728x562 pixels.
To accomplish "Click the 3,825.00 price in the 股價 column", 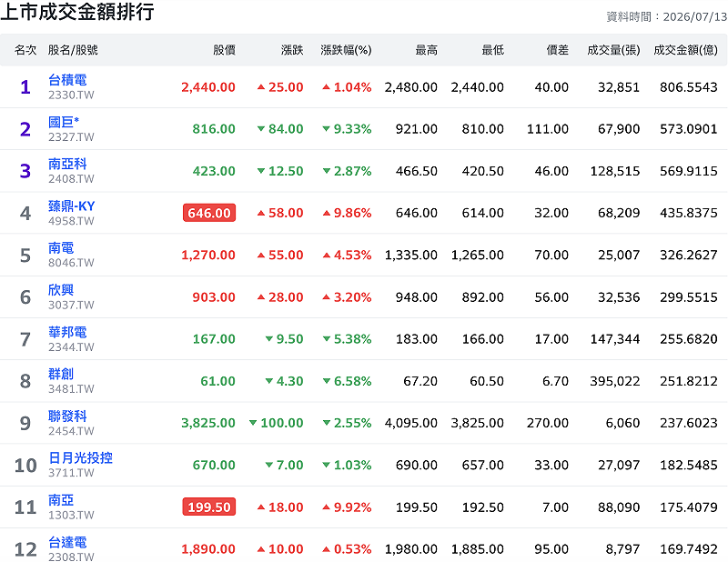I will click(208, 423).
